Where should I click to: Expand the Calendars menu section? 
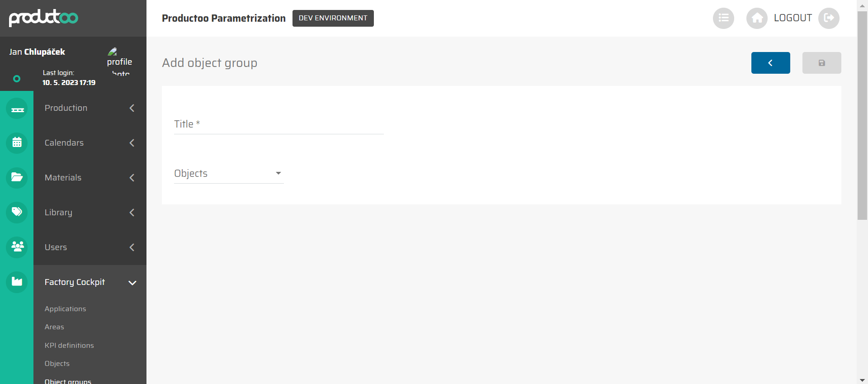[90, 143]
